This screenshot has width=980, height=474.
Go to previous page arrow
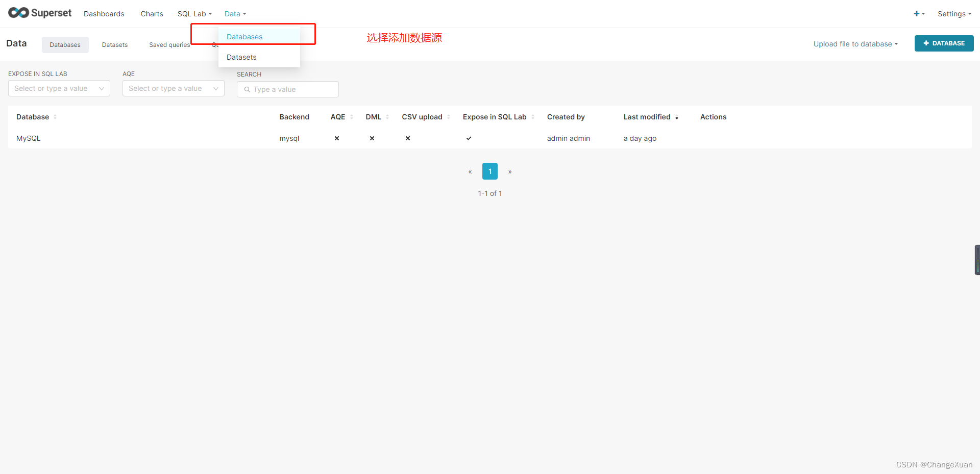470,171
